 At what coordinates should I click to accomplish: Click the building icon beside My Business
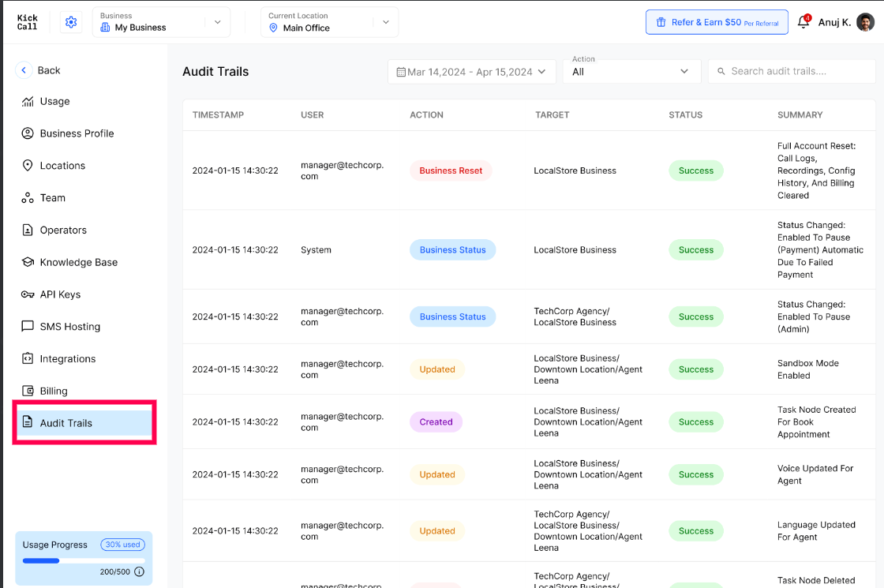click(x=105, y=27)
